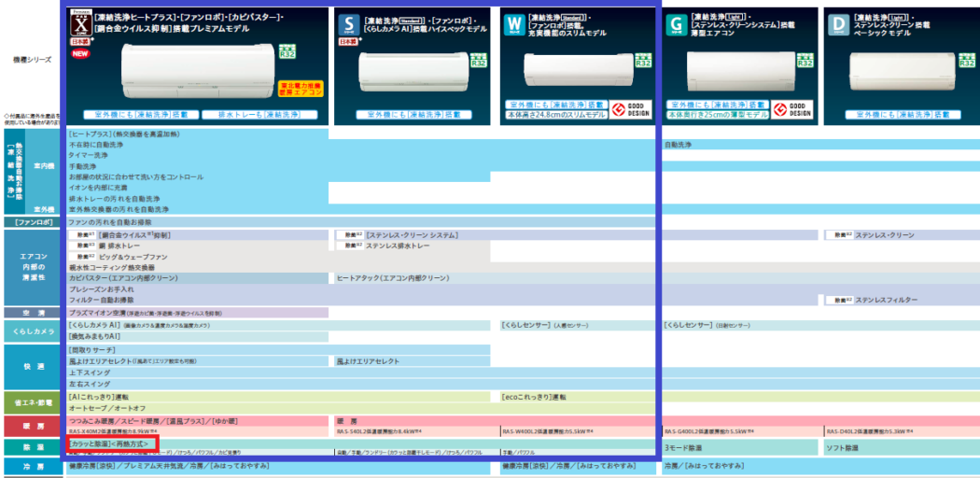Click 本体奥行25cmの薄型モデル label under G series
The image size is (980, 478).
point(717,115)
